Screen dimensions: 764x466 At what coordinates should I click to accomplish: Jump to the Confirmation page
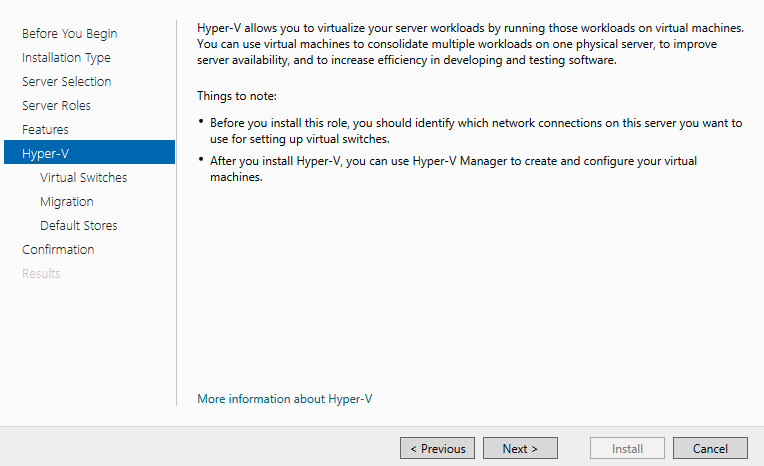[58, 250]
